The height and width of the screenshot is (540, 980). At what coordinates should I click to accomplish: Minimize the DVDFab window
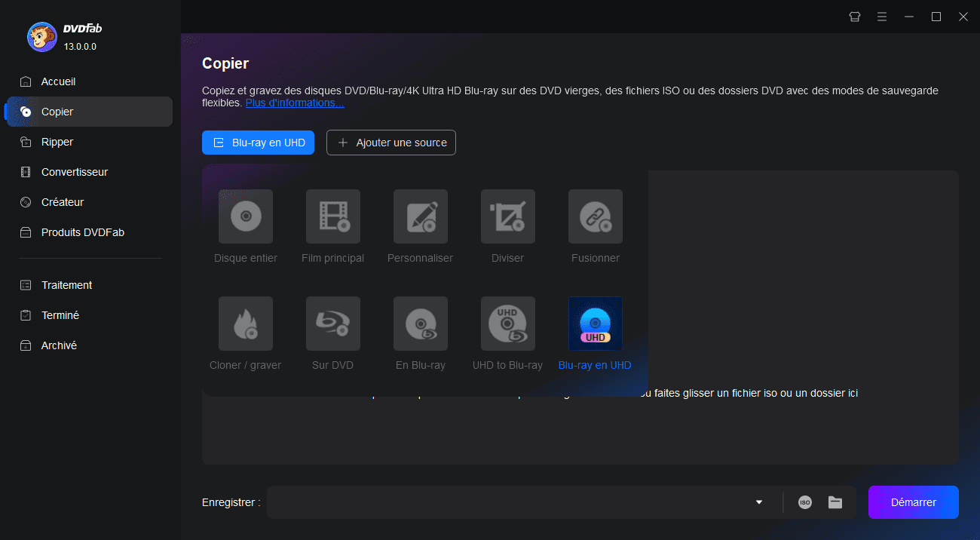point(909,17)
